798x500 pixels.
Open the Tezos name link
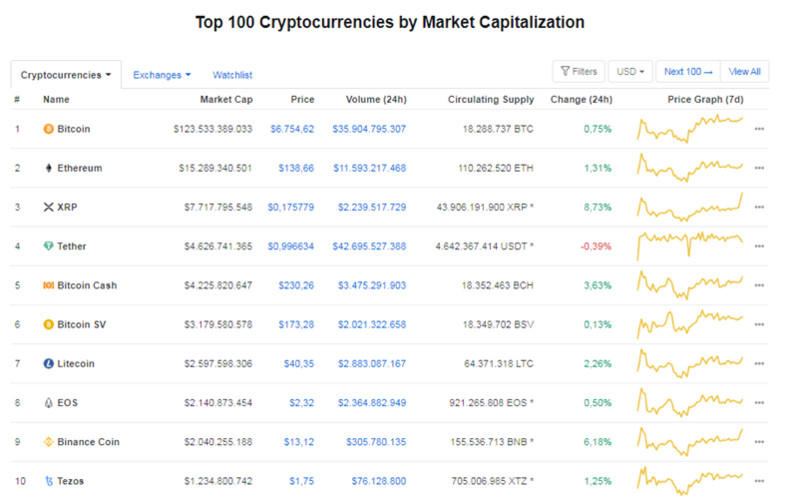70,481
